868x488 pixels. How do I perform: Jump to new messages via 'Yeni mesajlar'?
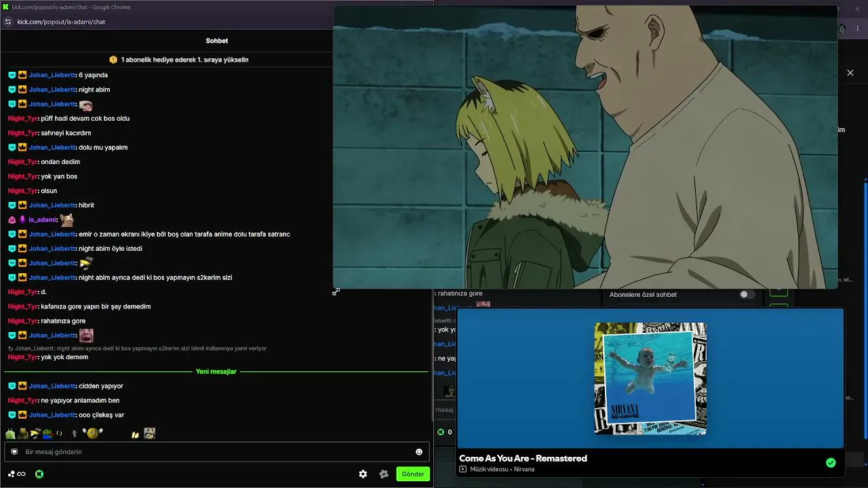(x=216, y=371)
